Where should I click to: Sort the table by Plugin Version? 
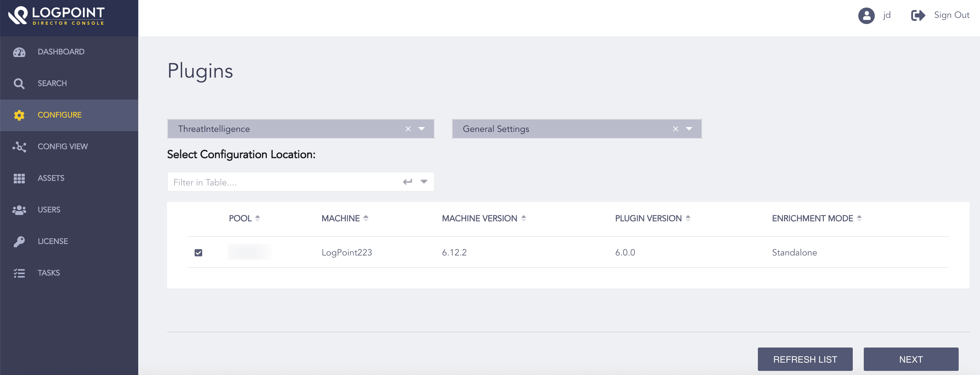click(688, 218)
